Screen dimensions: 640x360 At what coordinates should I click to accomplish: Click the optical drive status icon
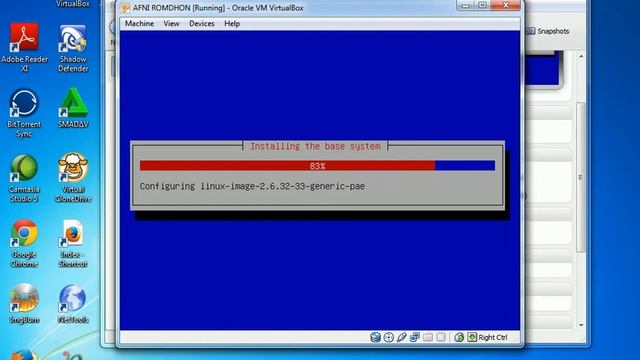point(389,337)
